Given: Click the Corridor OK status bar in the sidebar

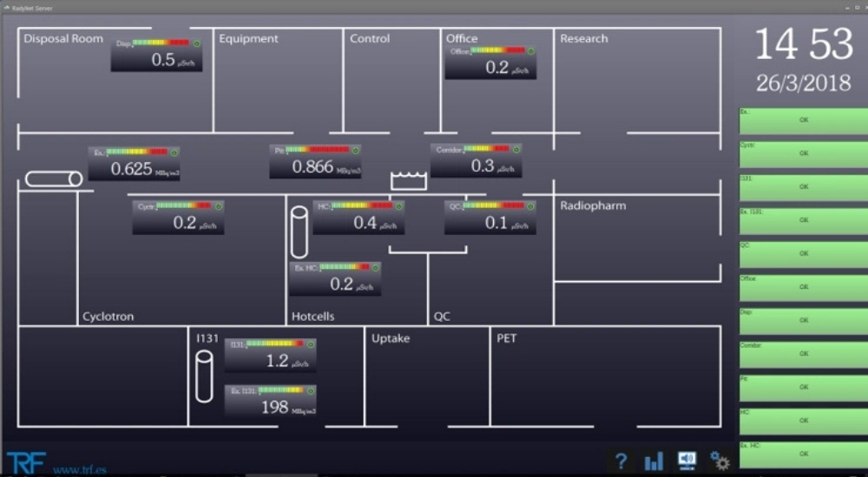Looking at the screenshot, I should tap(803, 354).
